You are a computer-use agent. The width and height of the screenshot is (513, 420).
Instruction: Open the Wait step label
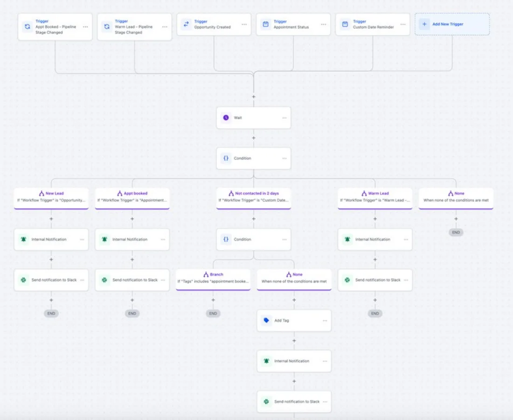pyautogui.click(x=238, y=118)
